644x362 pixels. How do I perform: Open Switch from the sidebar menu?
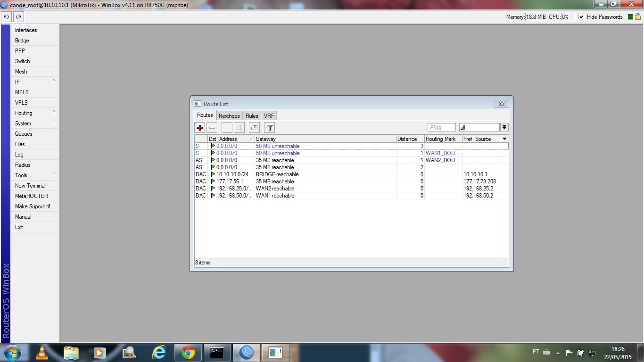[35, 61]
